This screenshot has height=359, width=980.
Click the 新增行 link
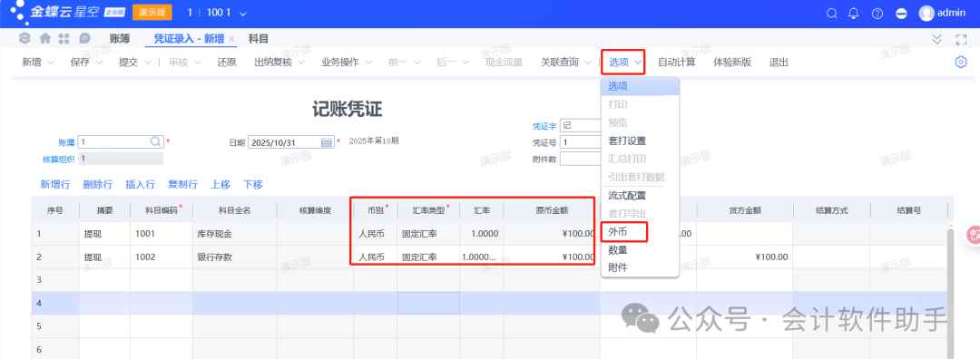tap(55, 184)
